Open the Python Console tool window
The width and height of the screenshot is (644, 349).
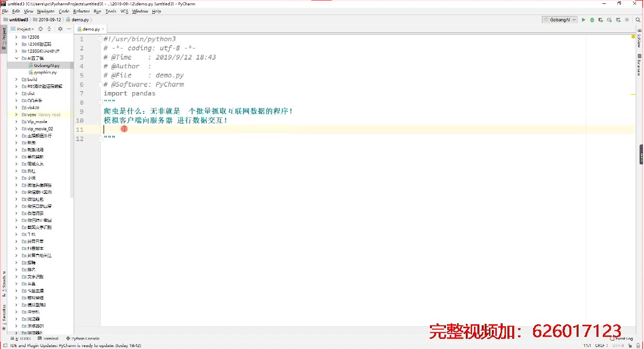(x=83, y=339)
